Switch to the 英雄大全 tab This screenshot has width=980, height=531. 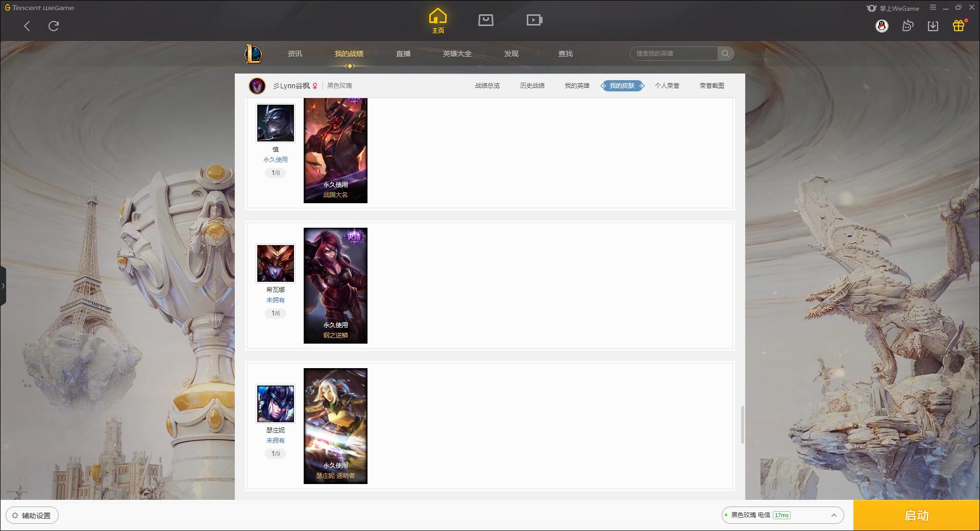click(x=457, y=54)
